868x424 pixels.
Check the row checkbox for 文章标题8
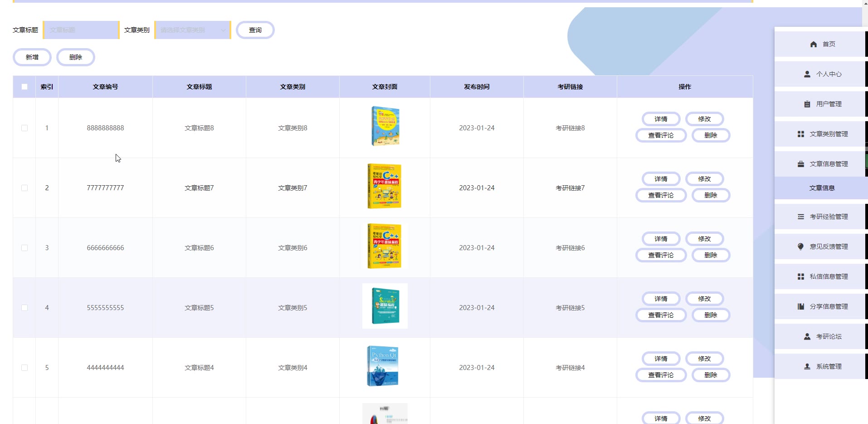(x=24, y=128)
